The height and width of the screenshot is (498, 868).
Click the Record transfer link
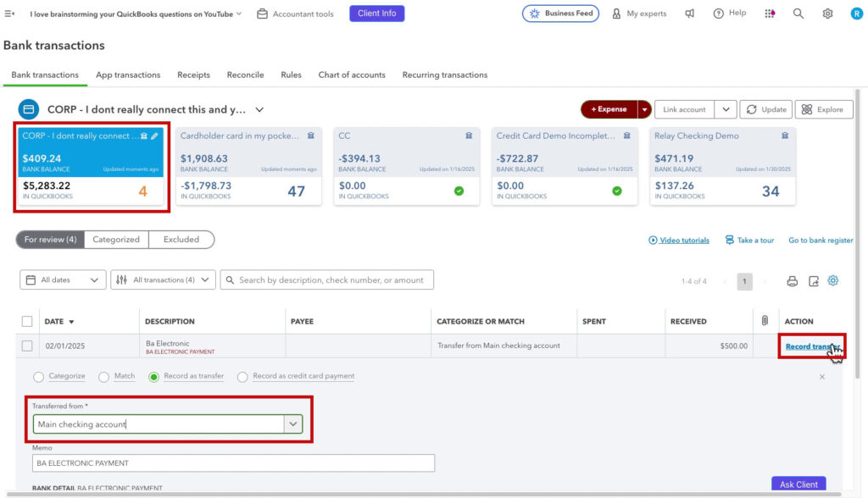coord(810,346)
